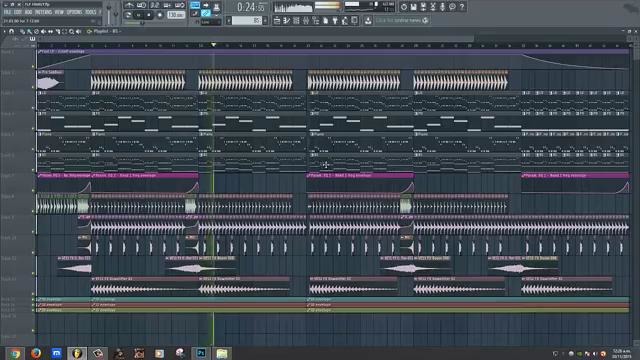Click the playhead marker on timeline
This screenshot has height=360, width=640.
pos(213,44)
